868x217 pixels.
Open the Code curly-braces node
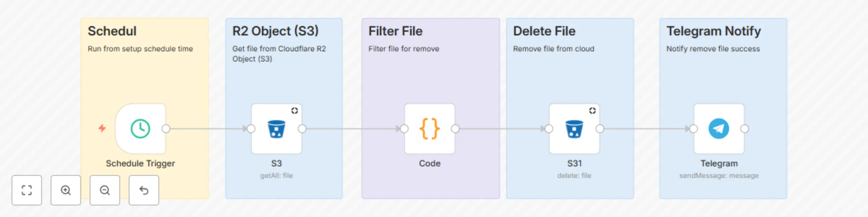430,129
